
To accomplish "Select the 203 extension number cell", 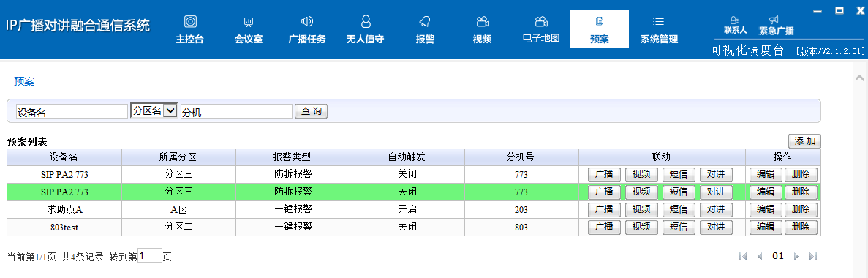I will click(521, 210).
